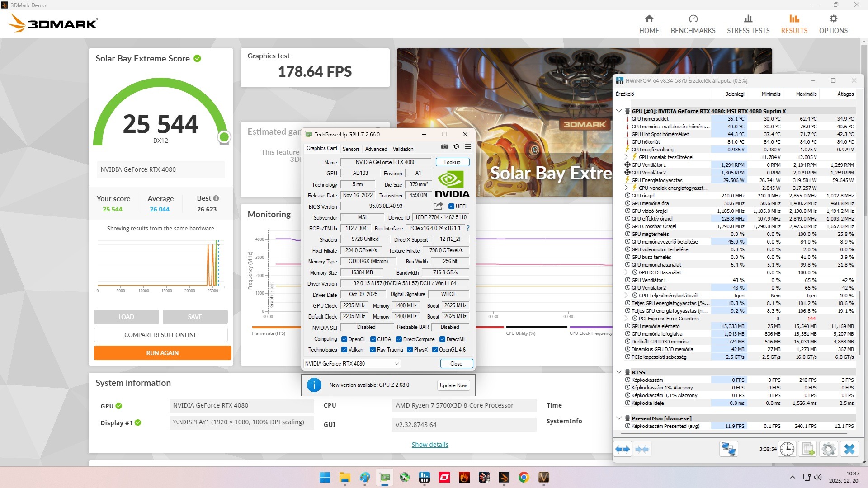The image size is (868, 488).
Task: Collapse the RTSS sensor group
Action: click(x=619, y=372)
